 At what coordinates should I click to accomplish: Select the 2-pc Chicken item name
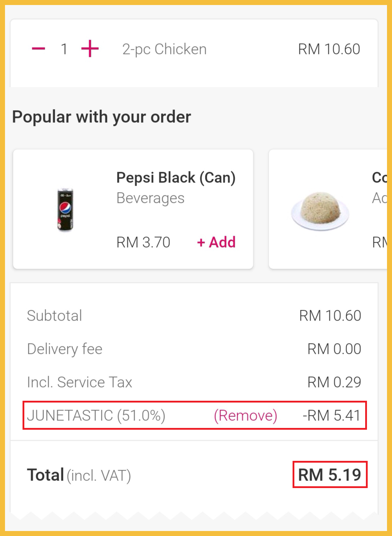pyautogui.click(x=164, y=49)
